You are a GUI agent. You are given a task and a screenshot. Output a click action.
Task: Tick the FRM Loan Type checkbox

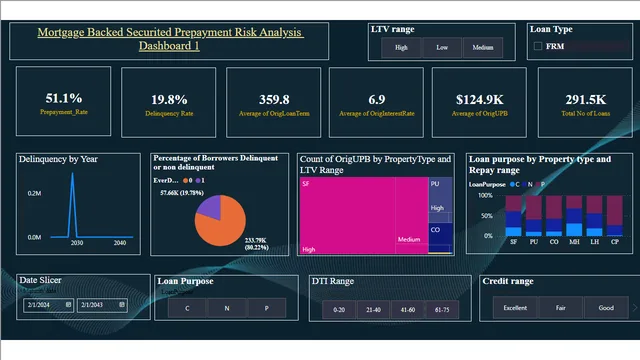click(x=538, y=46)
